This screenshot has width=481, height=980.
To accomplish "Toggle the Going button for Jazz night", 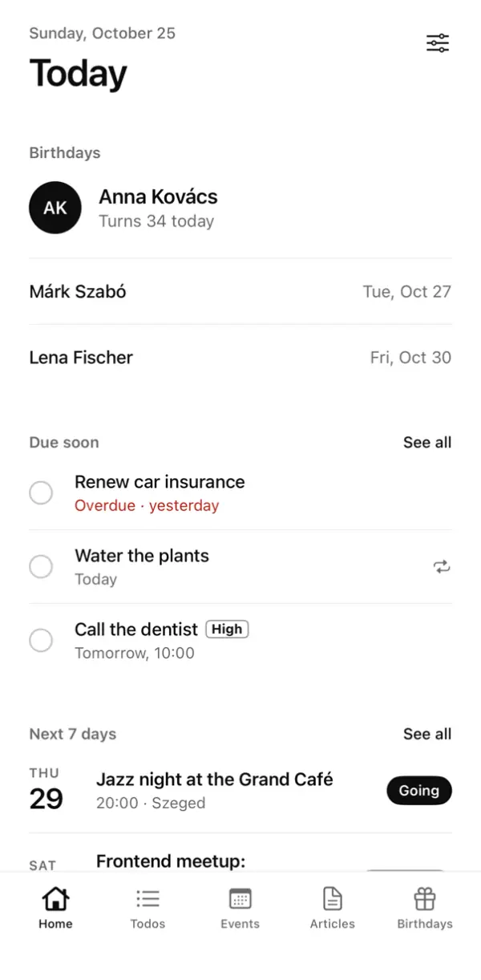I will coord(419,791).
